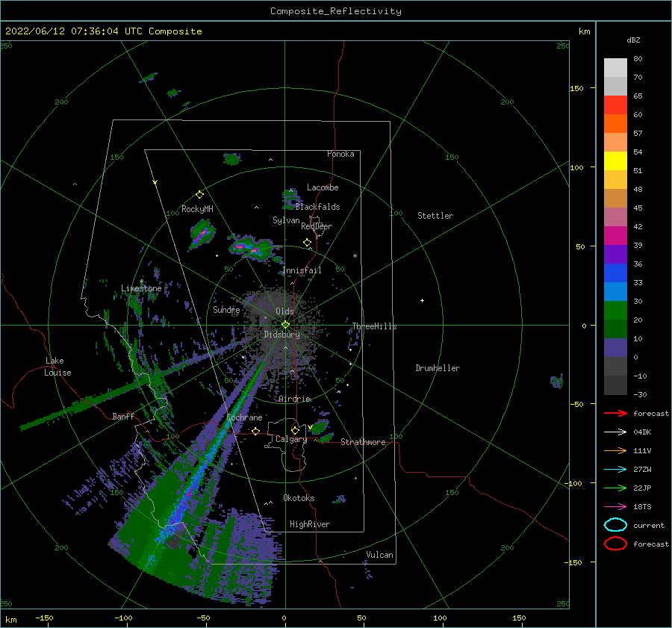The width and height of the screenshot is (672, 628).
Task: Click the Olds label
Action: [284, 311]
